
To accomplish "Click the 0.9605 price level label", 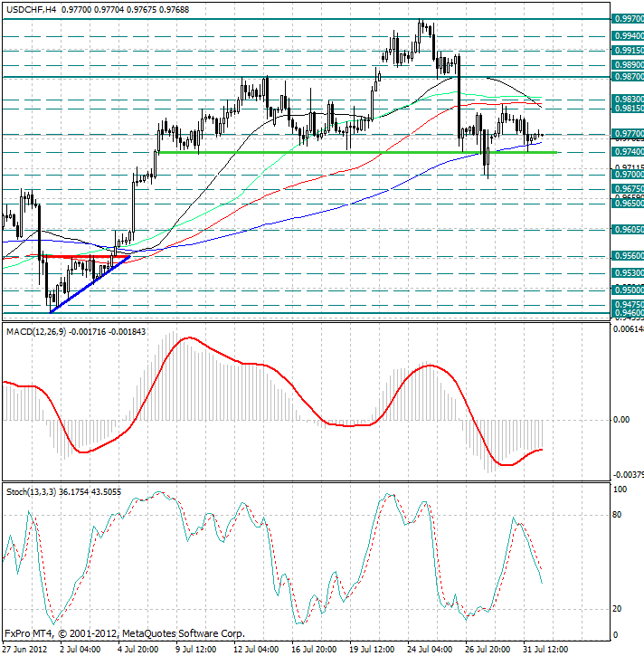I will (x=628, y=229).
